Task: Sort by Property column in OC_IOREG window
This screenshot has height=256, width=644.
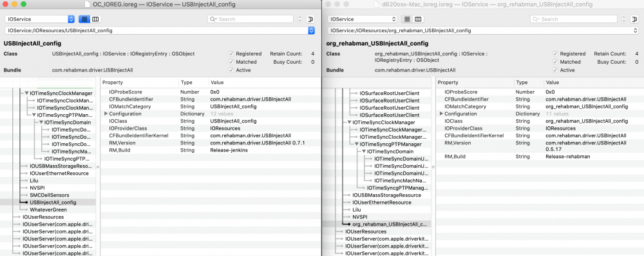Action: [140, 83]
